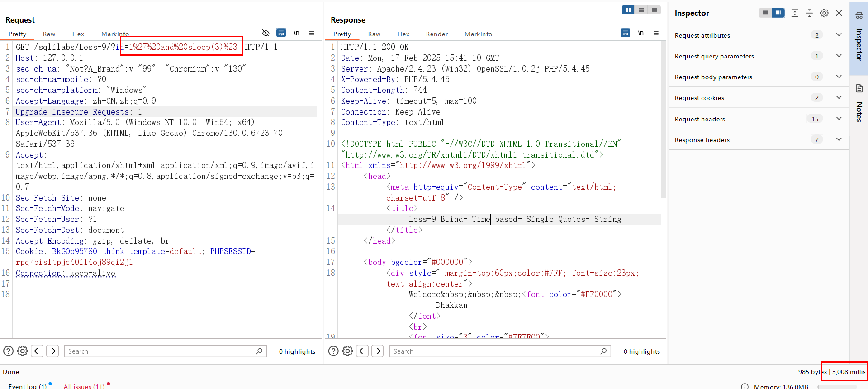
Task: Click Request search magnifier icon
Action: pos(259,351)
